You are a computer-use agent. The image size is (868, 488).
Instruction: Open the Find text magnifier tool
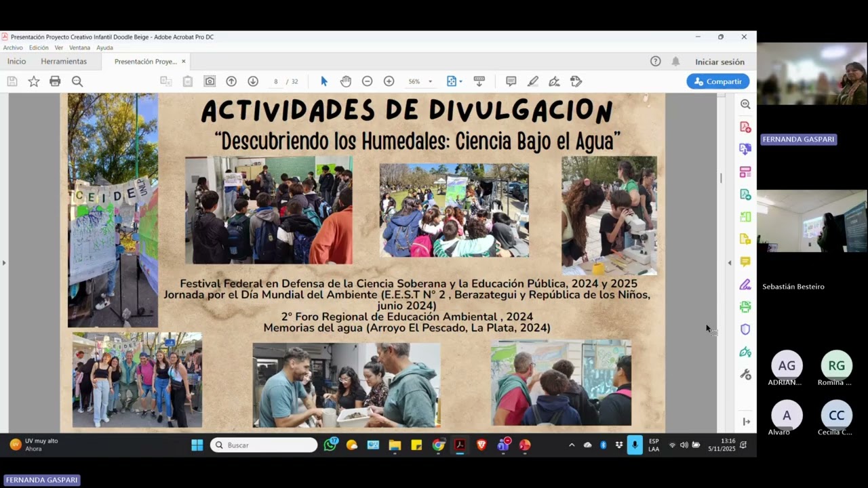point(77,81)
